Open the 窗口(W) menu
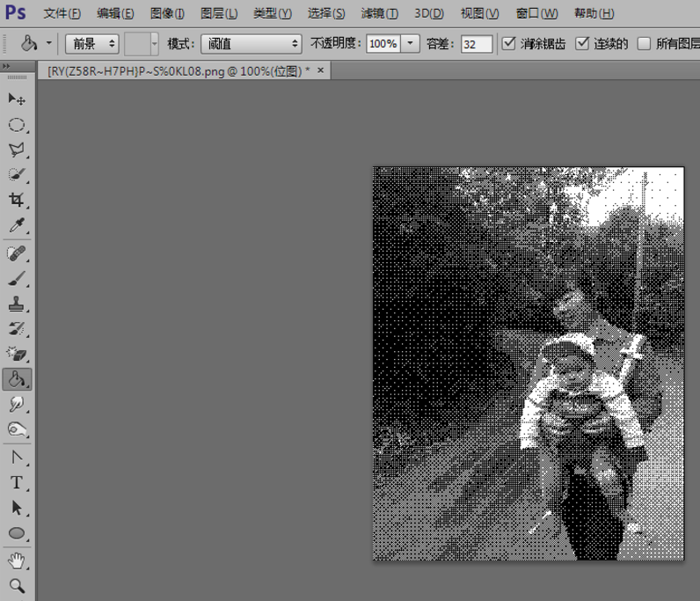 pos(536,13)
